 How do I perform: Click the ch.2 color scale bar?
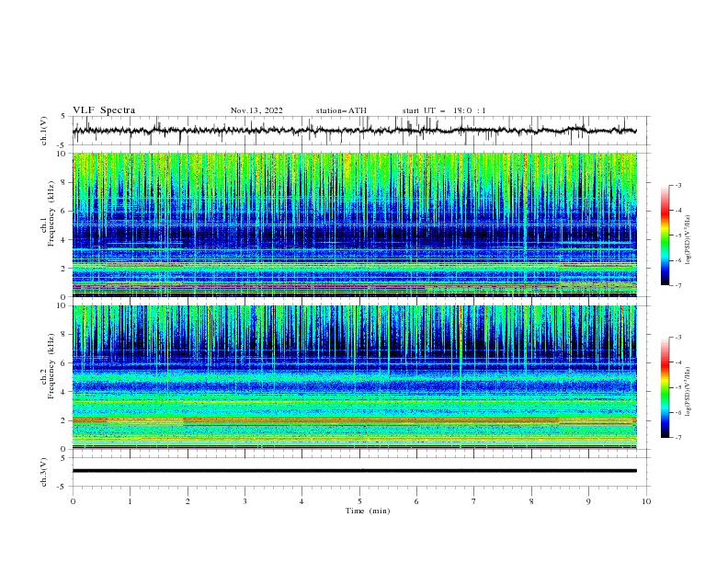coord(665,387)
